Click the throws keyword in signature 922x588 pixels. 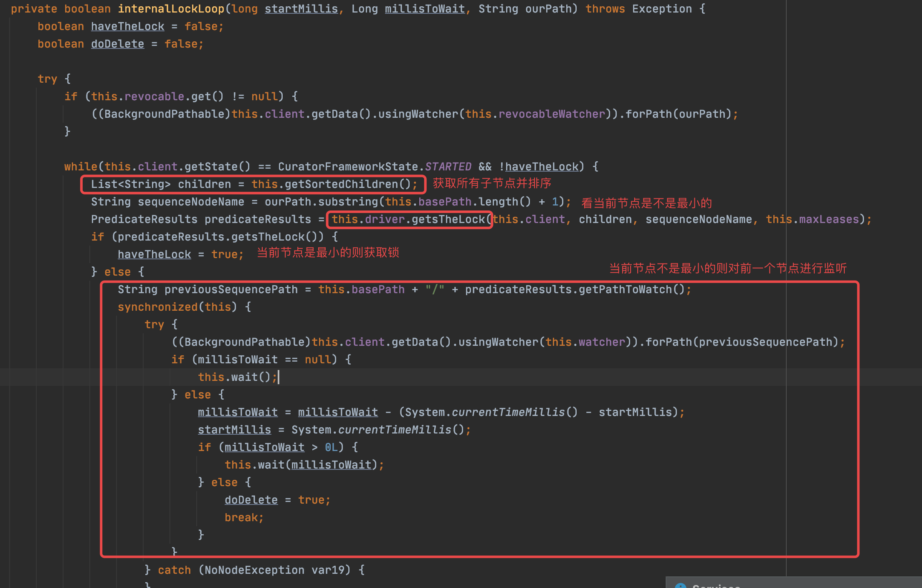coord(605,9)
